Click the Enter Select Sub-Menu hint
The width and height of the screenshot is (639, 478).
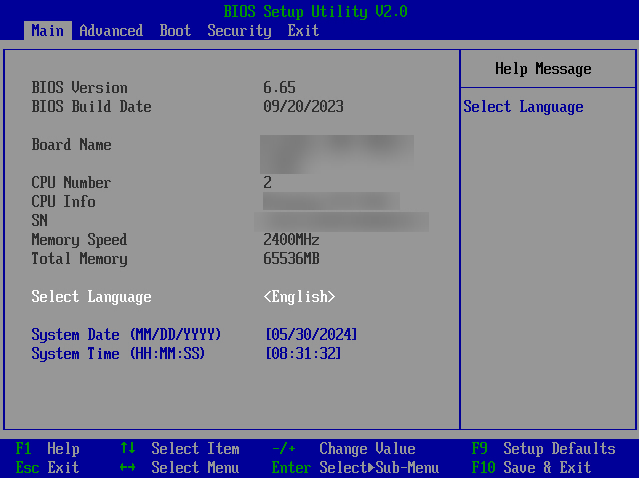point(355,467)
